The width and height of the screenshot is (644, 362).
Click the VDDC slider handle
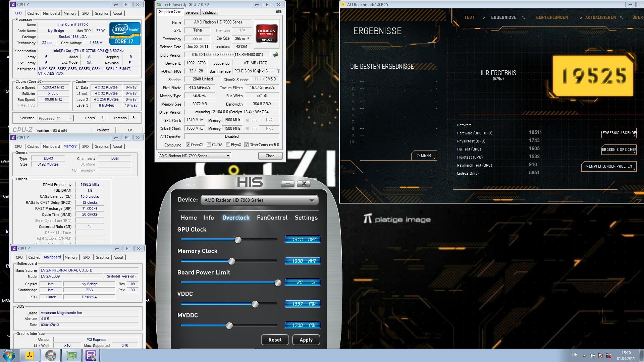pyautogui.click(x=255, y=304)
